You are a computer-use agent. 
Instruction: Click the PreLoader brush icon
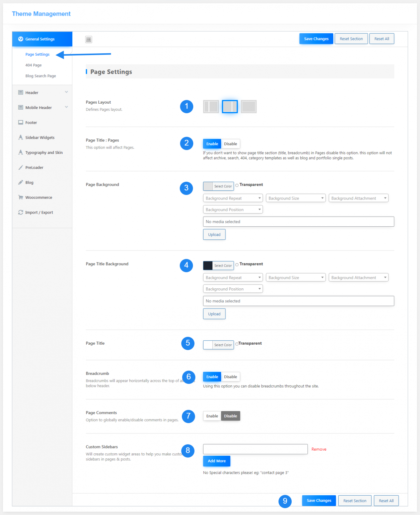21,167
